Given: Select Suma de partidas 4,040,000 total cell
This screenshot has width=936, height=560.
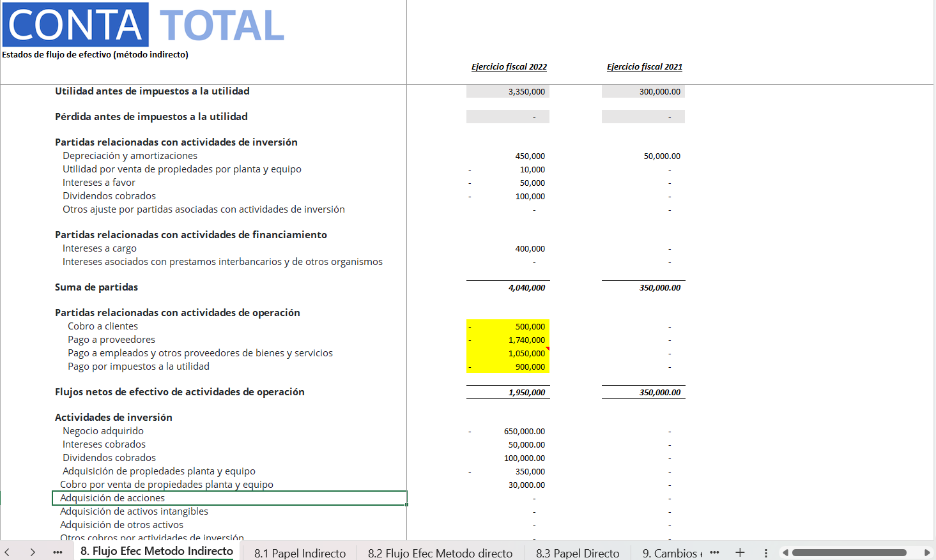Looking at the screenshot, I should pos(508,288).
